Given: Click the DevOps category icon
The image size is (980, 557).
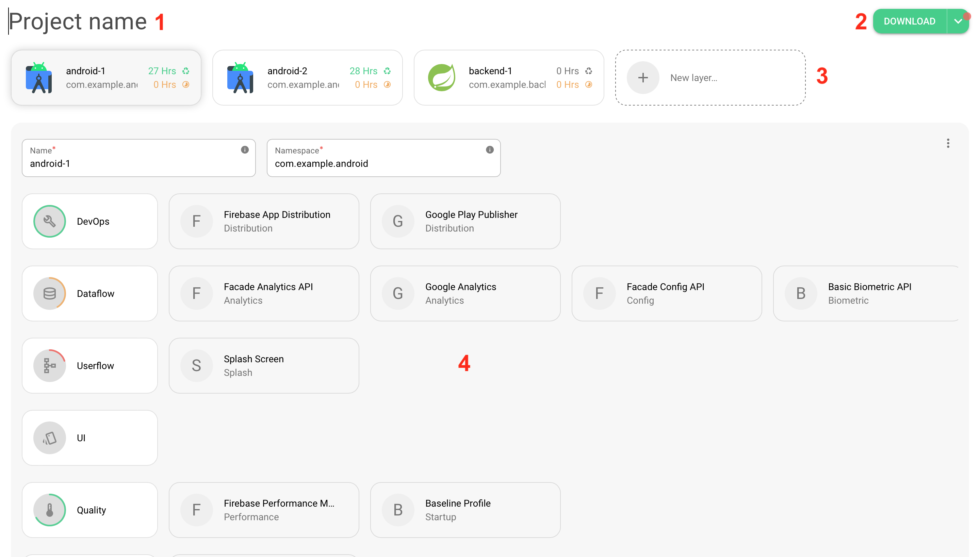Looking at the screenshot, I should (48, 221).
